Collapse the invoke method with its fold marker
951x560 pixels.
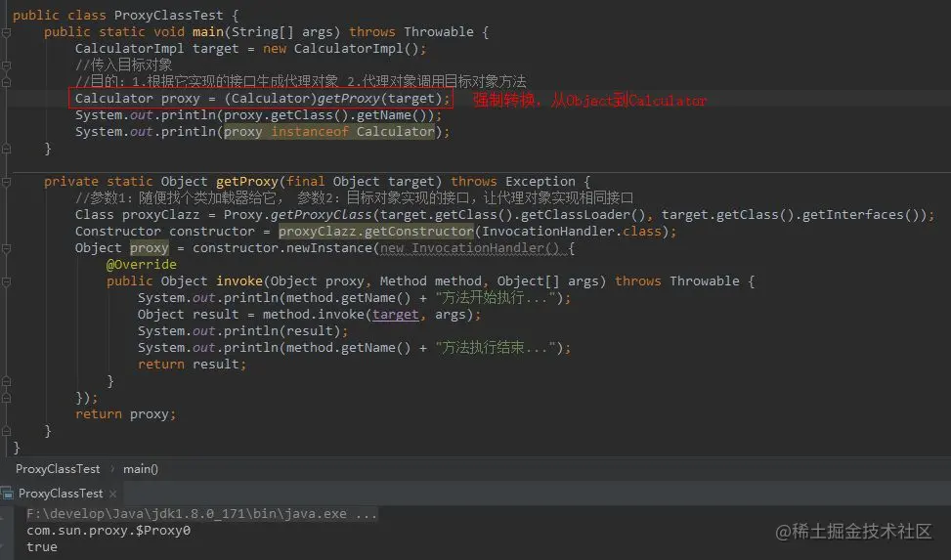coord(6,282)
